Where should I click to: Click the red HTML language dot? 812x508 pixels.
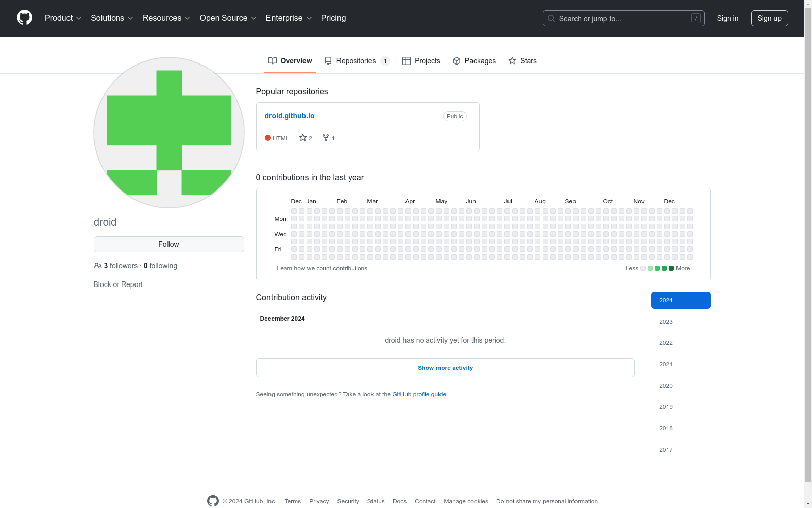268,138
